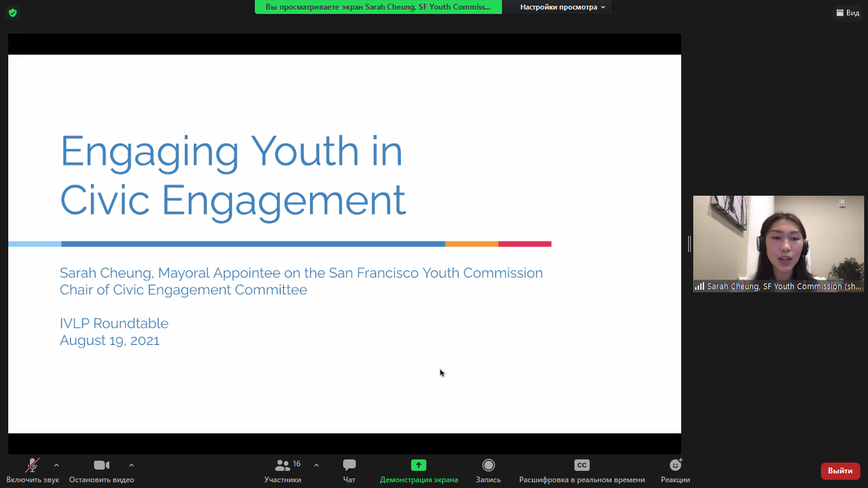Viewport: 868px width, 488px height.
Task: Click the green screen-viewing notification banner
Action: [378, 7]
